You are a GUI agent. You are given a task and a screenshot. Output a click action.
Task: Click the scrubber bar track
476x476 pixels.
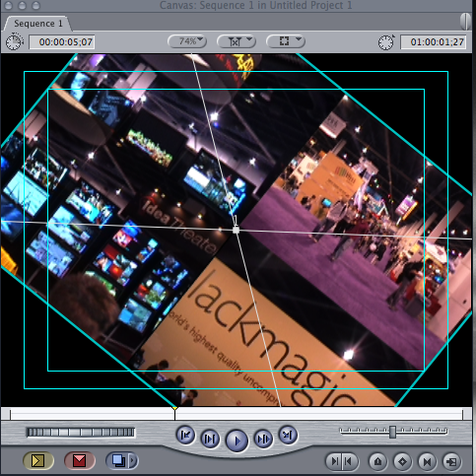(237, 415)
